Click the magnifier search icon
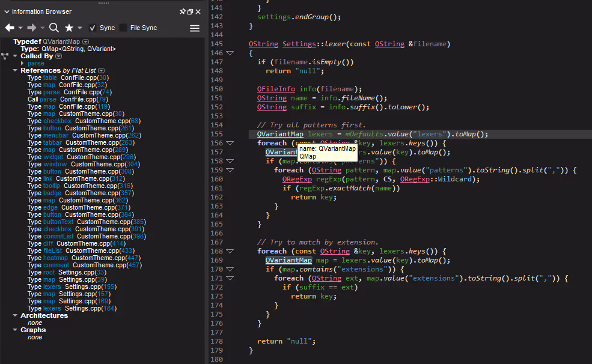The height and width of the screenshot is (364, 592). pos(54,28)
